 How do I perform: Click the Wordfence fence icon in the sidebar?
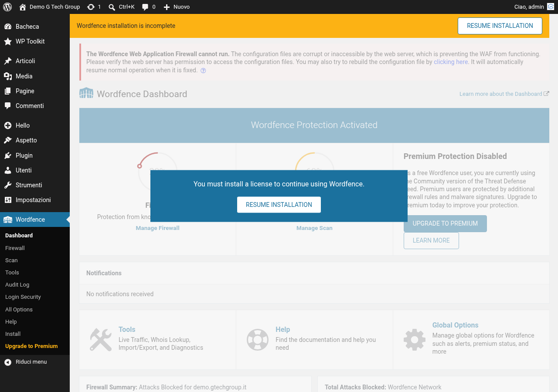pyautogui.click(x=8, y=220)
